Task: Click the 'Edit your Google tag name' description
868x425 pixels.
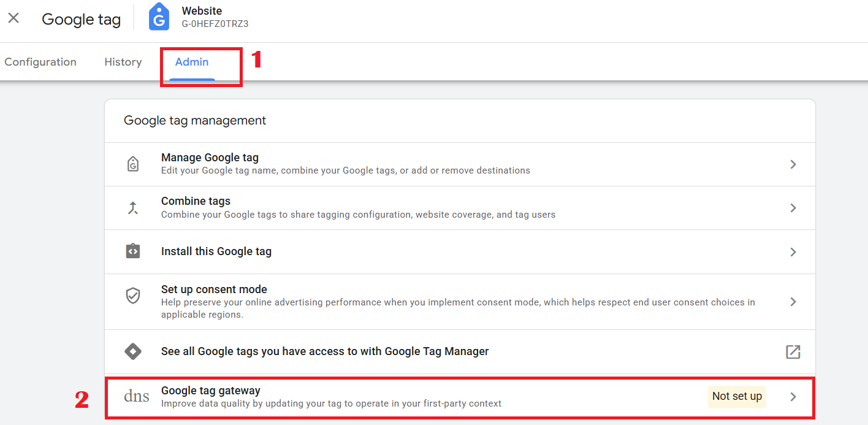Action: pos(346,170)
